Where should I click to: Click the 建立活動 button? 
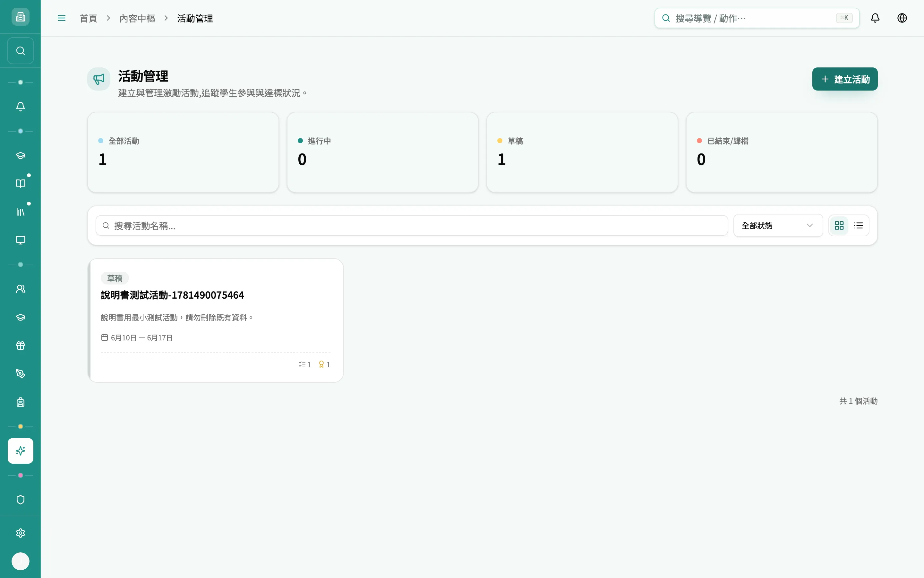click(844, 79)
